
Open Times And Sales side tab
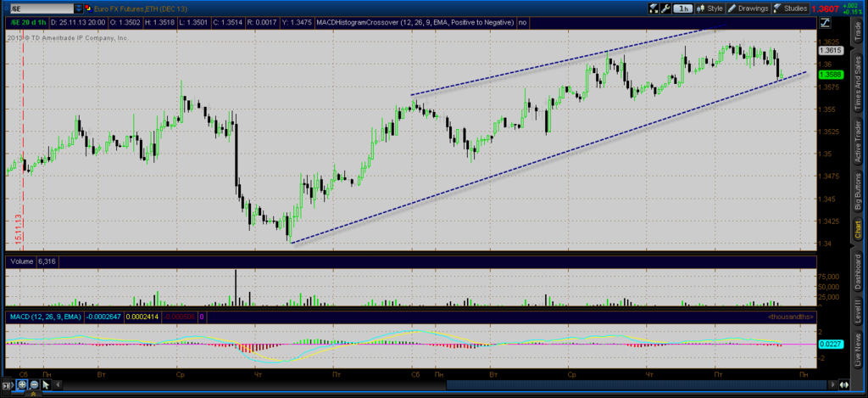point(858,81)
